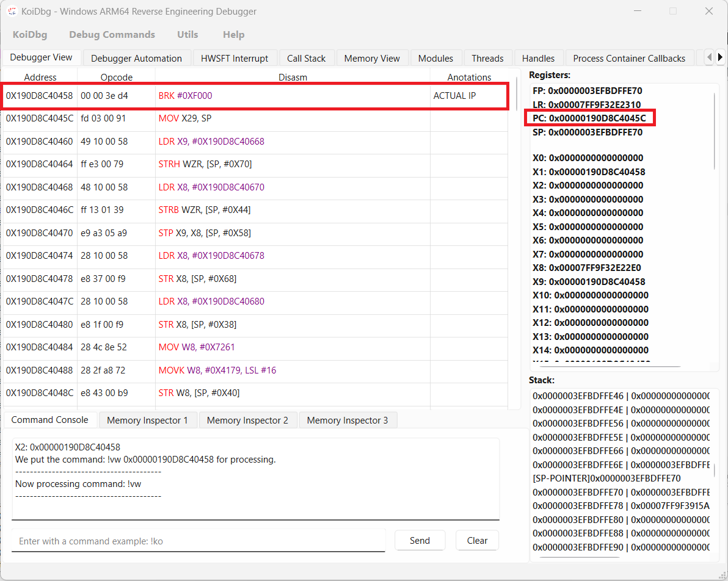This screenshot has height=581, width=728.
Task: Click the Send command button
Action: click(420, 541)
